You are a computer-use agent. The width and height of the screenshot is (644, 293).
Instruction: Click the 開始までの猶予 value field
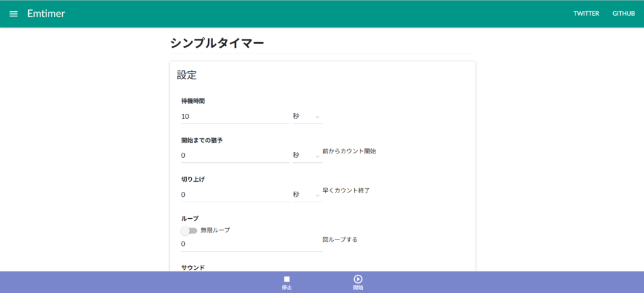point(234,155)
